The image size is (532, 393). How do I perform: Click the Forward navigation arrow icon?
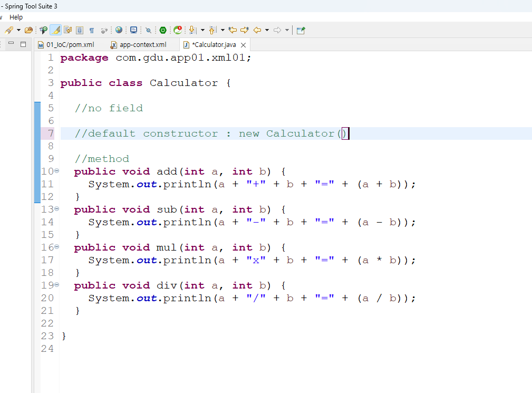pyautogui.click(x=277, y=30)
